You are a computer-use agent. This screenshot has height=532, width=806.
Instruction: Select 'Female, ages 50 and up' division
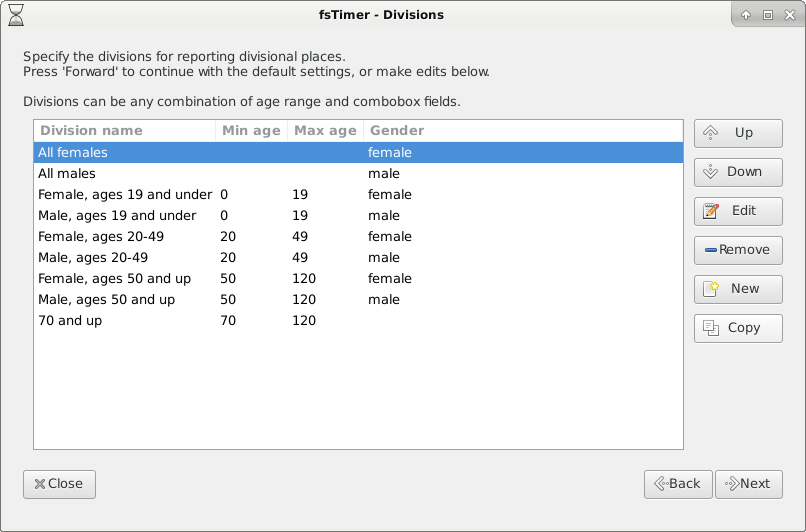point(358,279)
